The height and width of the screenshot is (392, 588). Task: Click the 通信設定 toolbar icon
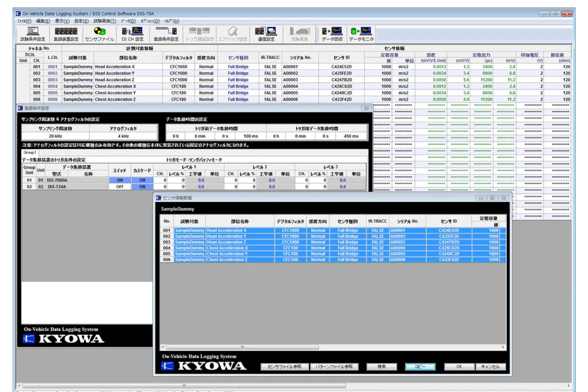[266, 34]
